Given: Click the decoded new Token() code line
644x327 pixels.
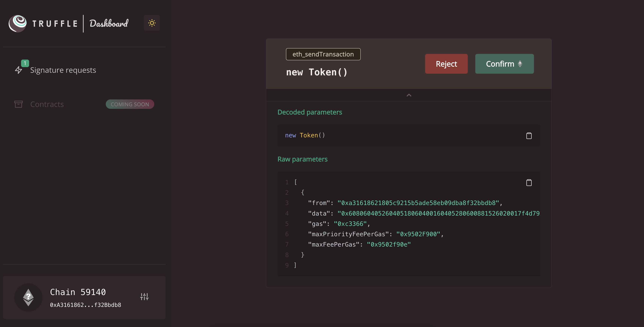Looking at the screenshot, I should (x=305, y=135).
